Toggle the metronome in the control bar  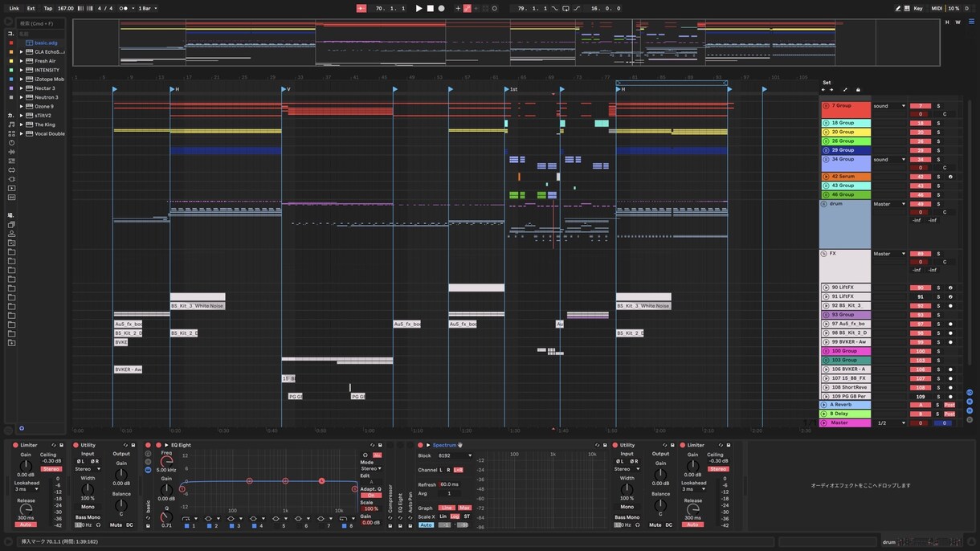[124, 8]
